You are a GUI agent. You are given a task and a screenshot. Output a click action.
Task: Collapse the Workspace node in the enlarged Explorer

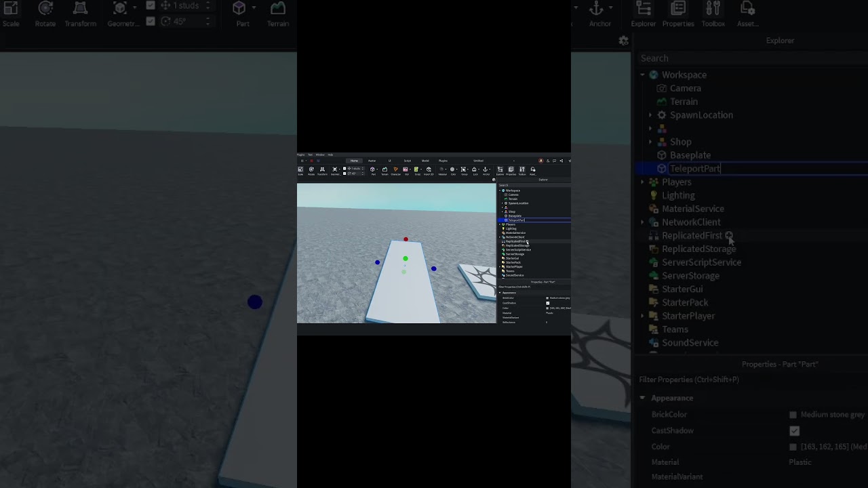642,75
